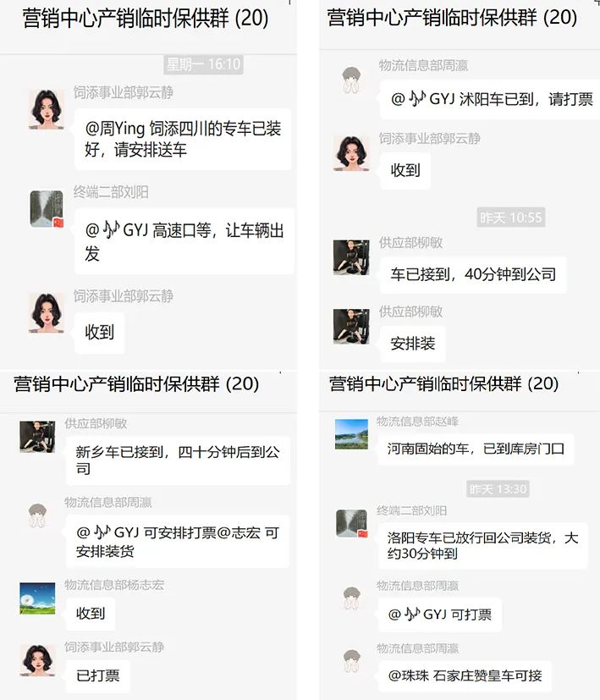This screenshot has height=700, width=600.
Task: Open 供应部柳敏 avatar beside 车已接到 message
Action: [x=351, y=257]
